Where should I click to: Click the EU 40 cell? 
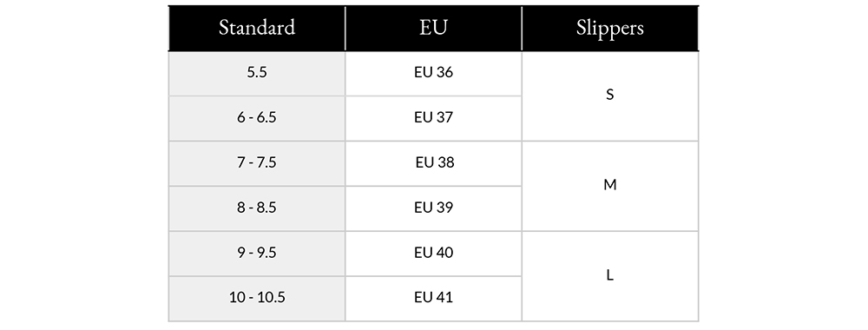pos(433,253)
